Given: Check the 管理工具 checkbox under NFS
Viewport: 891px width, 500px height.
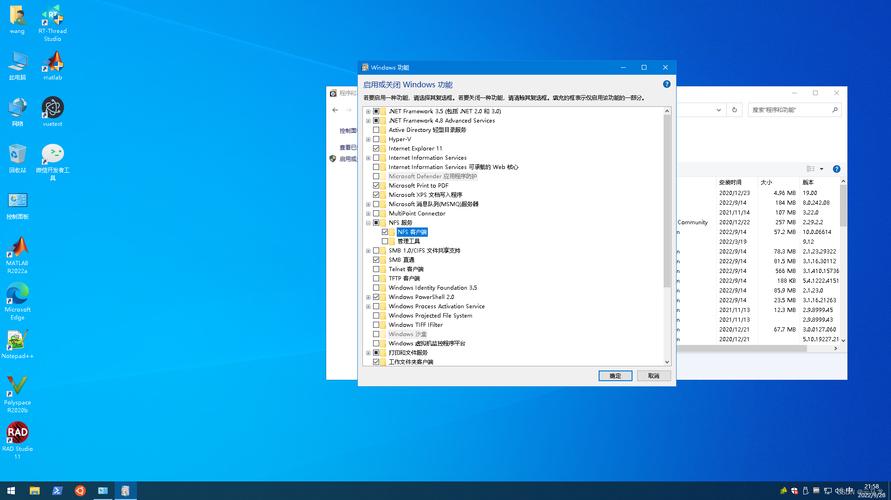Looking at the screenshot, I should [x=385, y=241].
